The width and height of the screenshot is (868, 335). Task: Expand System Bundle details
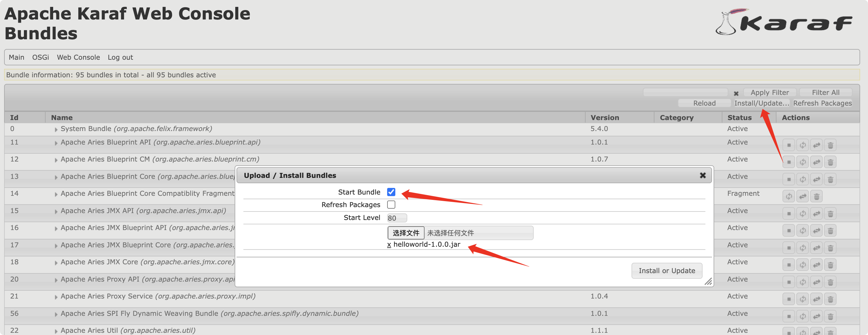(56, 129)
